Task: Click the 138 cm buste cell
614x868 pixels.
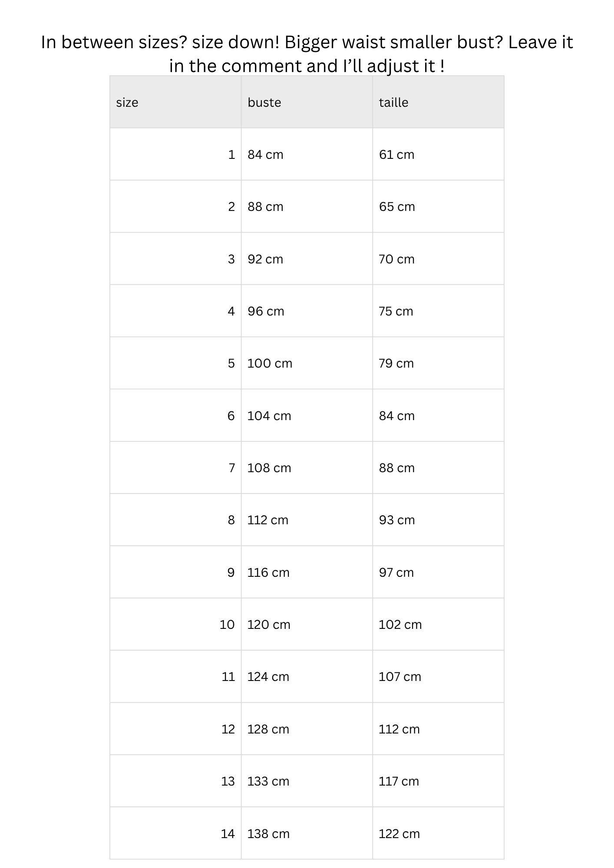Action: [307, 834]
